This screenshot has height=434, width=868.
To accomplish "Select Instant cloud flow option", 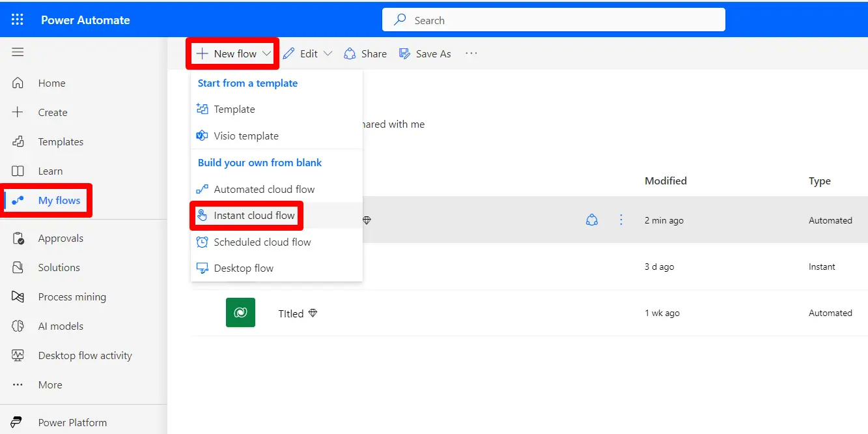I will [x=254, y=216].
